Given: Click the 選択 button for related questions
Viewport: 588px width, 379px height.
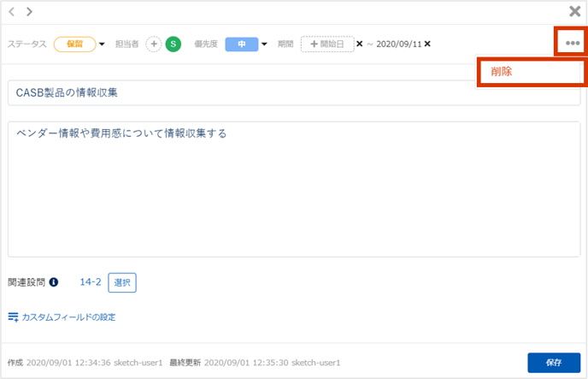Looking at the screenshot, I should tap(121, 282).
